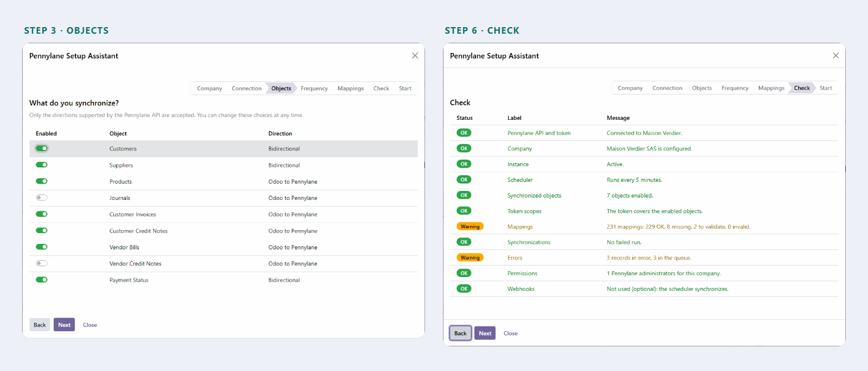Screen dimensions: 868x371
Task: Click the Message column header
Action: 618,118
